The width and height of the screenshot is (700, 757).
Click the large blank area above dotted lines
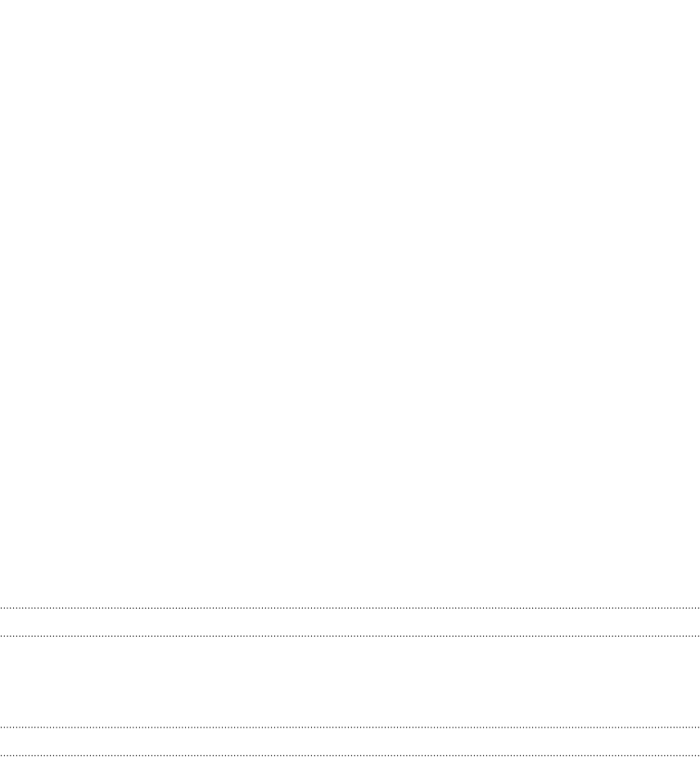click(x=350, y=302)
